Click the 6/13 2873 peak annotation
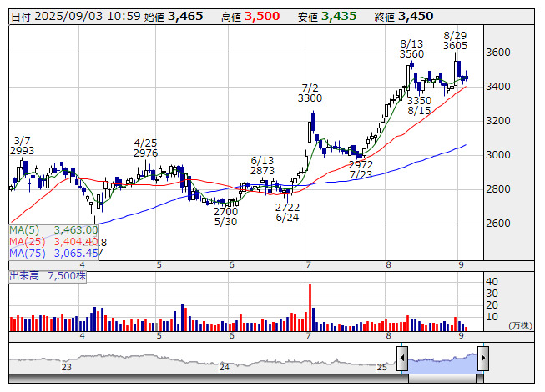This screenshot has height=392, width=545. pos(262,166)
